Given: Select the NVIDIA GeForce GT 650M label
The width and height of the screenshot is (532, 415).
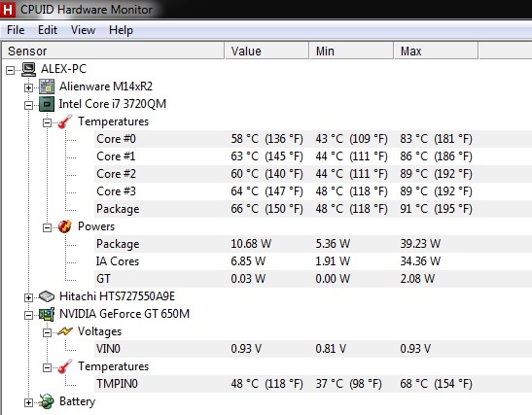Looking at the screenshot, I should click(124, 314).
